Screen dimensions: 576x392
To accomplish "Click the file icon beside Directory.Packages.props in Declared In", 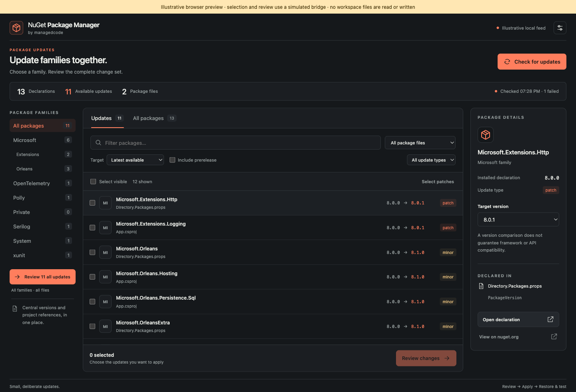I will point(481,286).
